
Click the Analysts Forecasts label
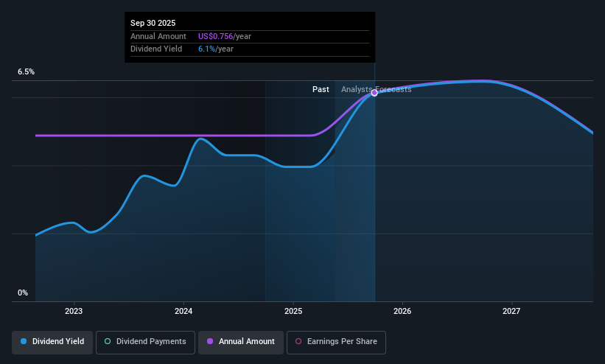[377, 90]
